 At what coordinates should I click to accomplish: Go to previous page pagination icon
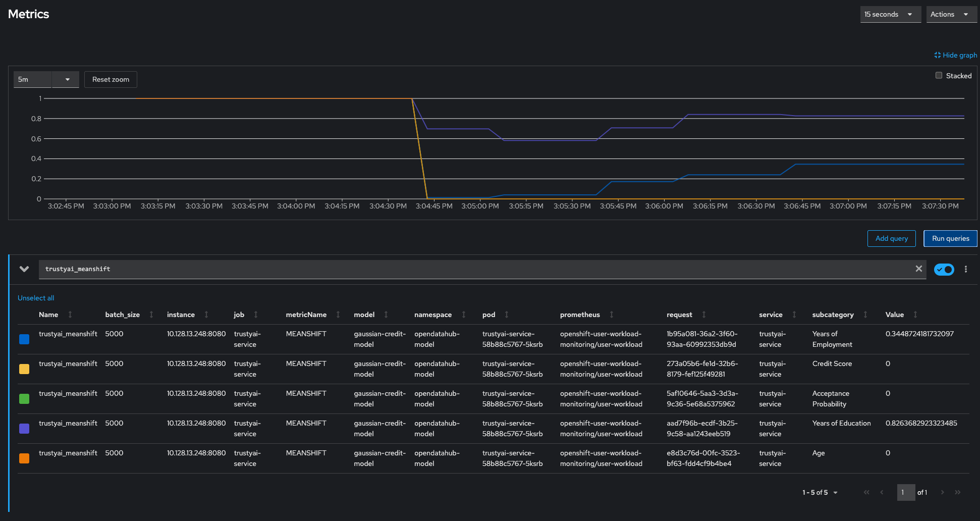pos(882,492)
